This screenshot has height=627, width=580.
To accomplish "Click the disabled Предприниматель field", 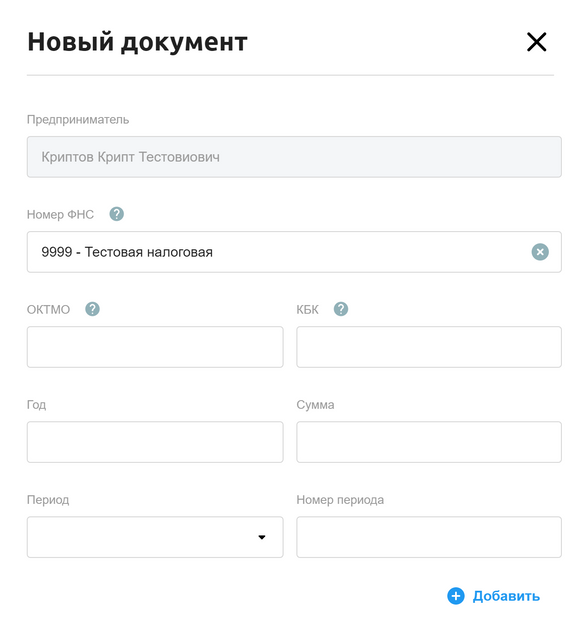I will click(294, 157).
